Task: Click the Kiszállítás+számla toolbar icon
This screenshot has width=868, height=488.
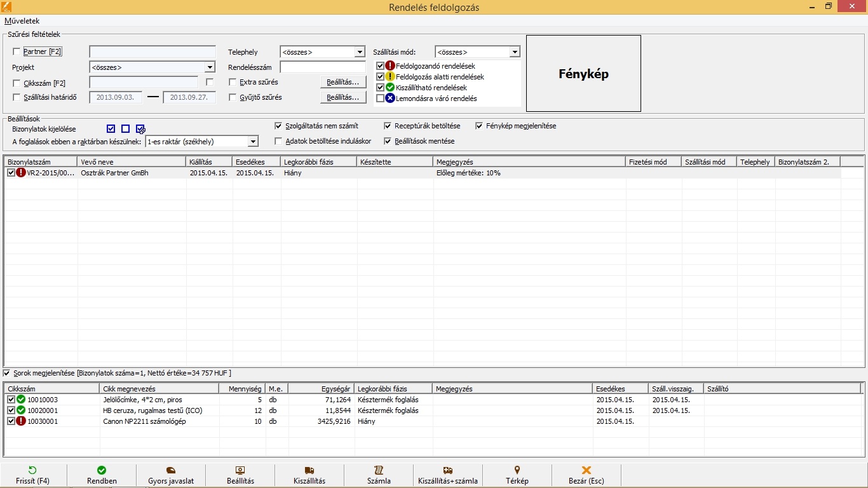Action: coord(447,470)
